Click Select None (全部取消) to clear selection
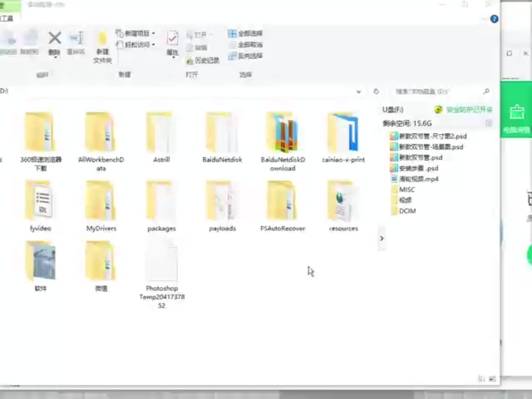Image resolution: width=532 pixels, height=399 pixels. click(x=245, y=45)
